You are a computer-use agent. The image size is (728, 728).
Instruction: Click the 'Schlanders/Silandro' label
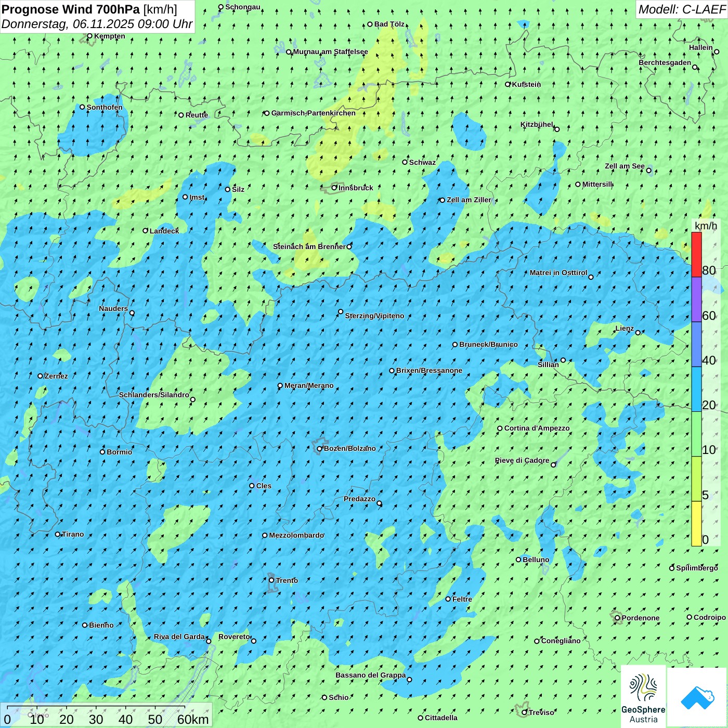154,395
